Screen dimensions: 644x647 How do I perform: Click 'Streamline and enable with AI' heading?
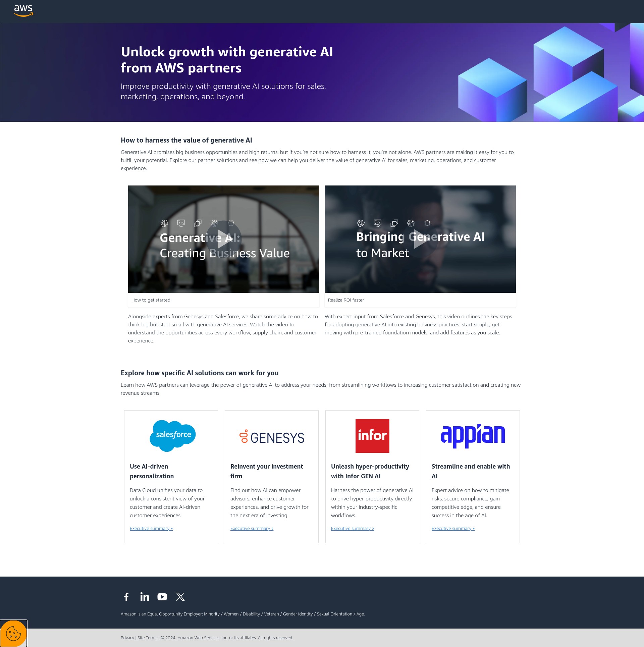coord(471,471)
